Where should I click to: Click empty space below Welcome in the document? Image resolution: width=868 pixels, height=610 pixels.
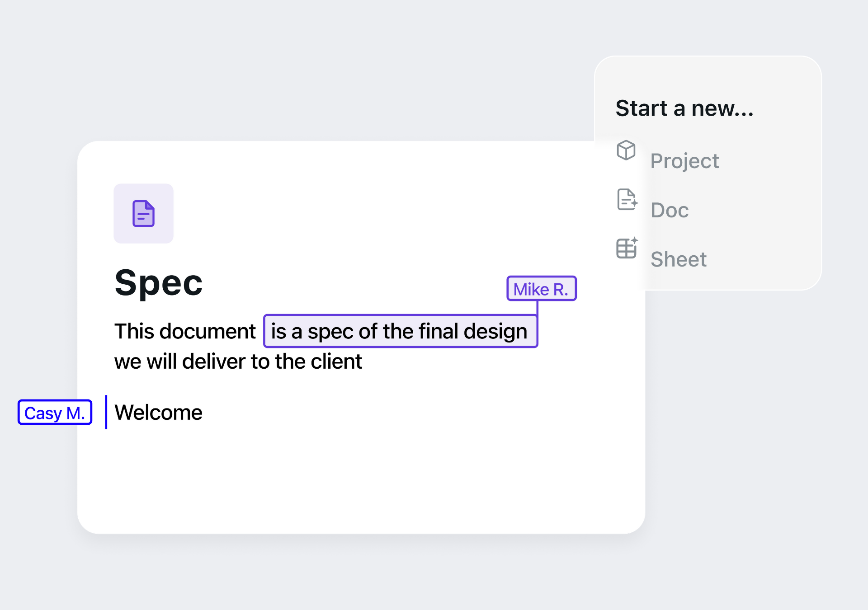coord(316,479)
